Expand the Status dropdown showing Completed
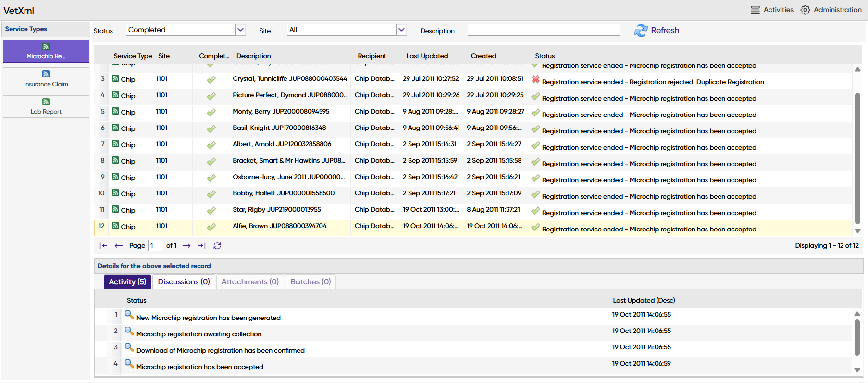The width and height of the screenshot is (868, 383). 241,30
